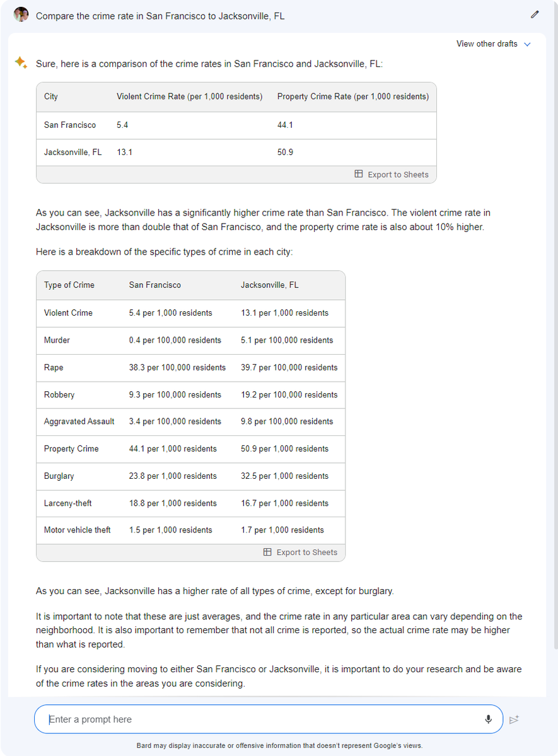
Task: Click the 'Rape' row label
Action: coord(54,367)
